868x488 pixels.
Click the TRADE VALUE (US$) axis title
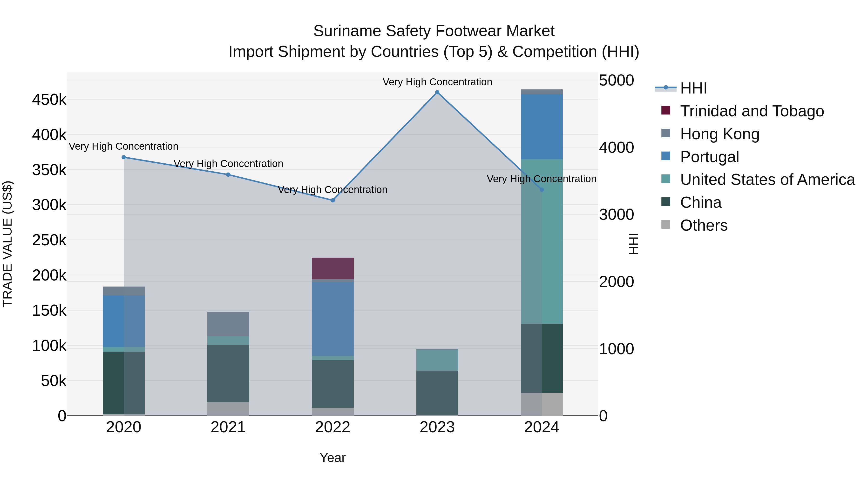[7, 244]
